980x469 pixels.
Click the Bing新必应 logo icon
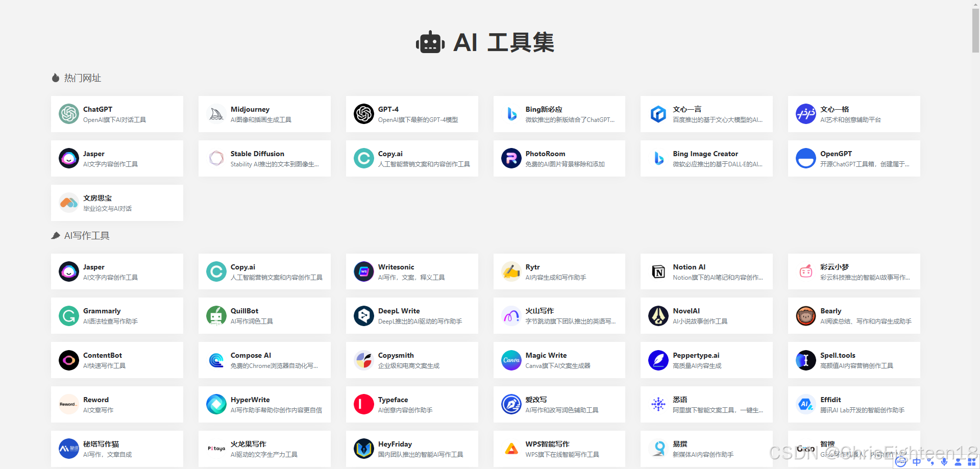pyautogui.click(x=511, y=114)
